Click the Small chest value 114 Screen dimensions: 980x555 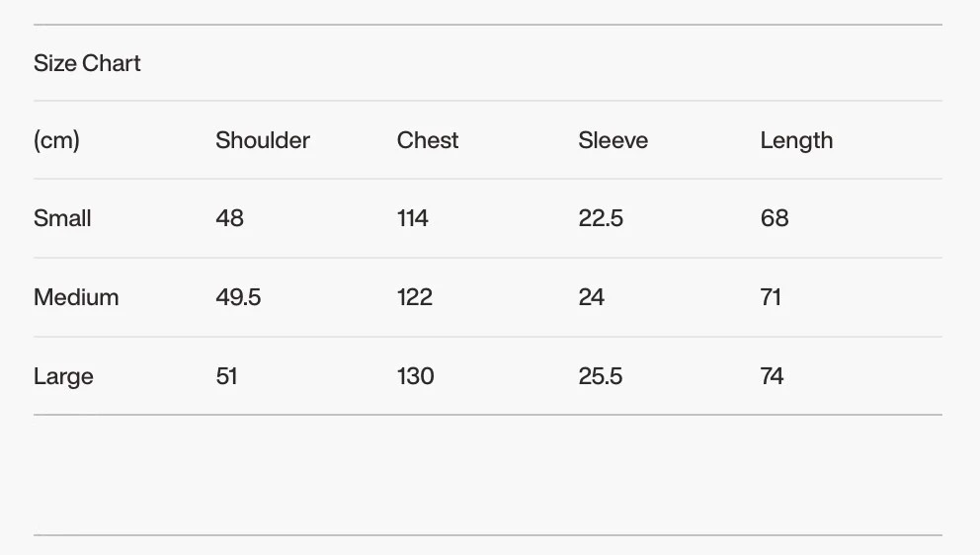(413, 218)
